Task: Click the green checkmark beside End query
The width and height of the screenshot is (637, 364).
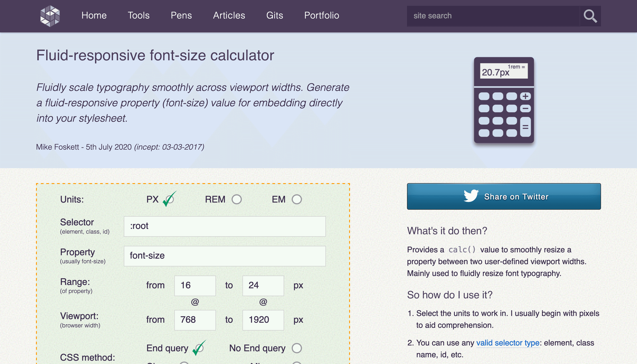Action: coord(198,348)
